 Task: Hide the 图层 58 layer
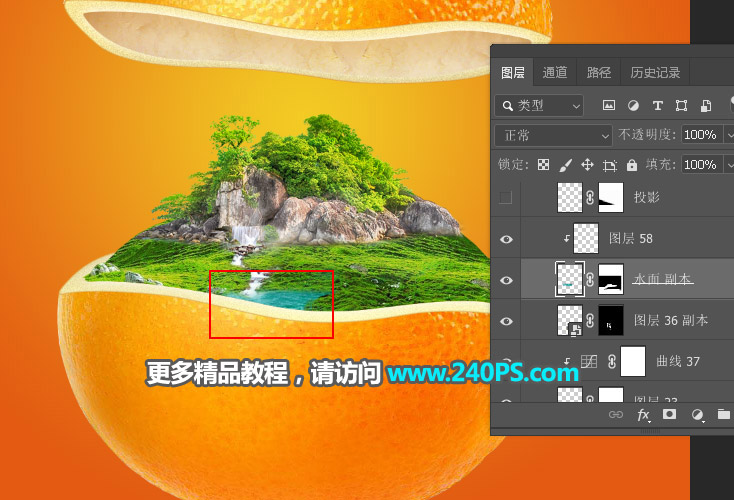click(x=506, y=239)
